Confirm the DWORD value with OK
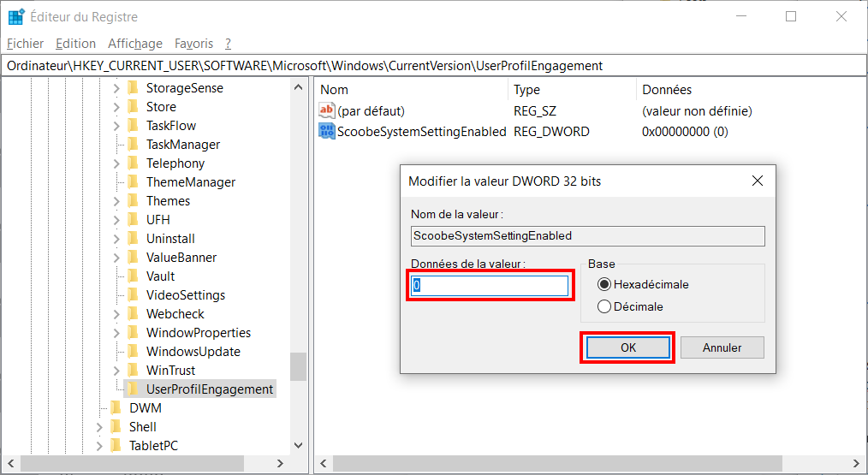868x475 pixels. [627, 347]
